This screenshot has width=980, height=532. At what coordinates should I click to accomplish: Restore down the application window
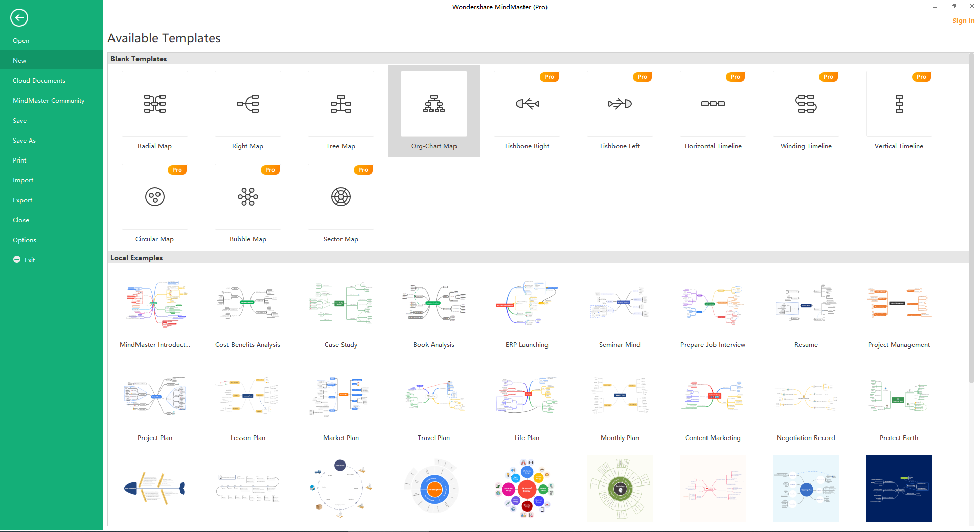pyautogui.click(x=953, y=6)
